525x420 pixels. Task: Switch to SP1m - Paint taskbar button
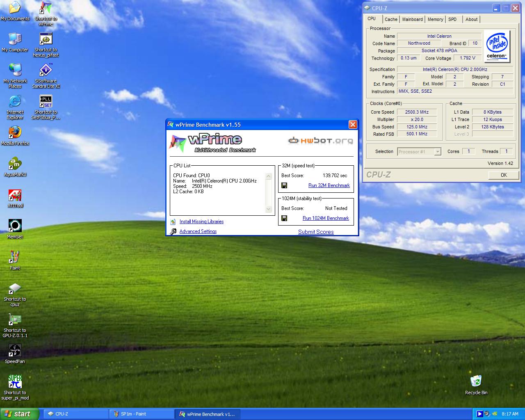(x=142, y=414)
